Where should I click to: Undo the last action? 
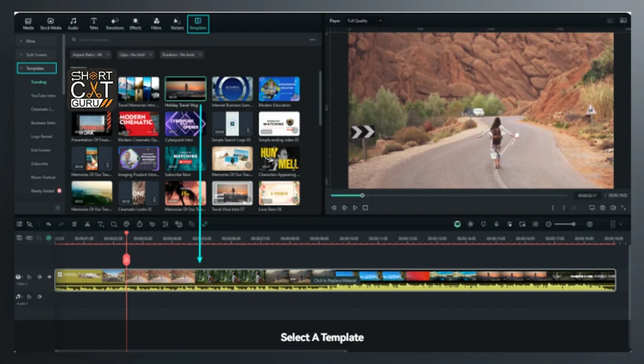(48, 224)
